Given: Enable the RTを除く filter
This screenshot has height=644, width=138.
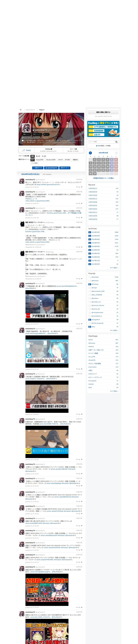Looking at the screenshot, I should (68, 160).
